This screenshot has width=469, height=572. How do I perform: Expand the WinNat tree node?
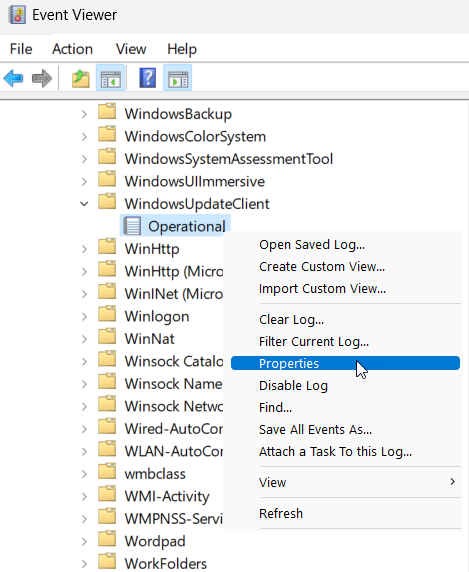[x=84, y=339]
